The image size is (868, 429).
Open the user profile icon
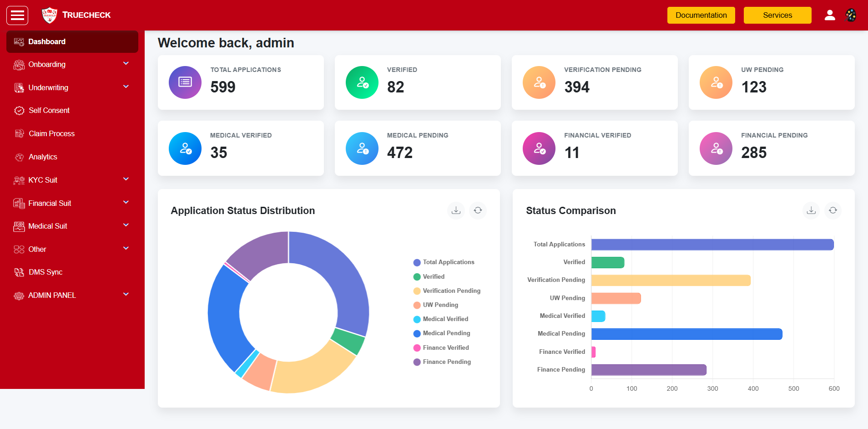pyautogui.click(x=829, y=15)
